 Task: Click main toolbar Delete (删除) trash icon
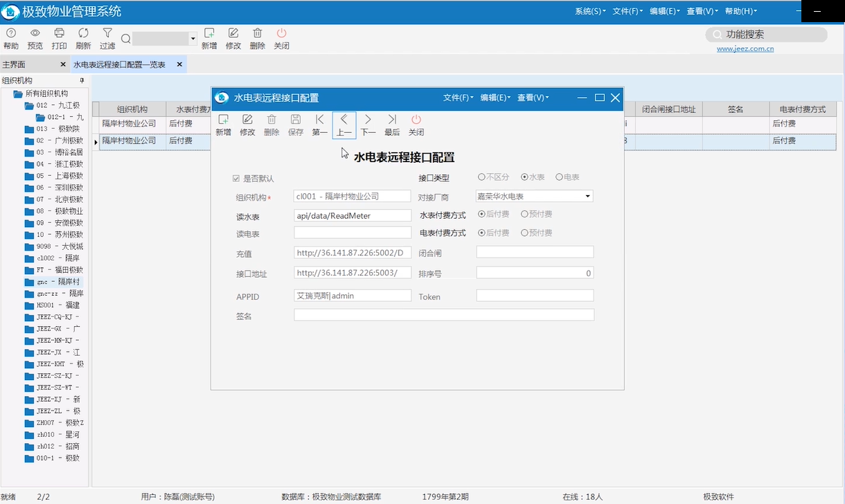pos(257,33)
